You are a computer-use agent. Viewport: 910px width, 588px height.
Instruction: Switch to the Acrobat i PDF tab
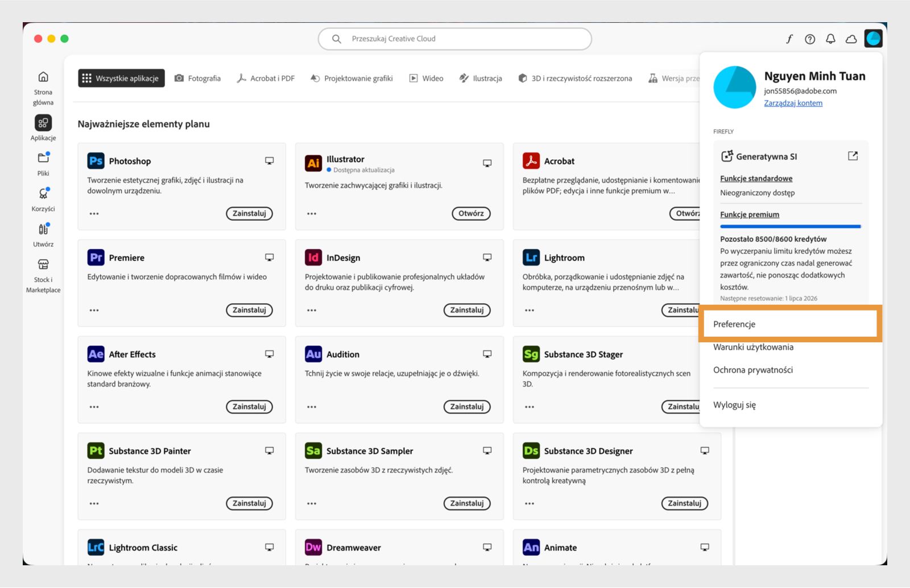click(266, 78)
